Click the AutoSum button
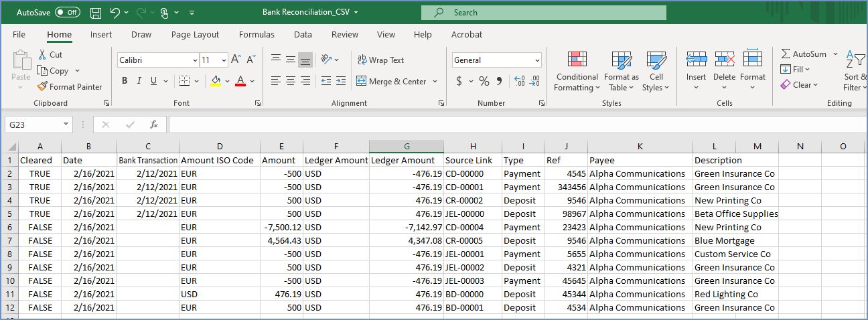Viewport: 868px width, 320px height. pos(803,54)
